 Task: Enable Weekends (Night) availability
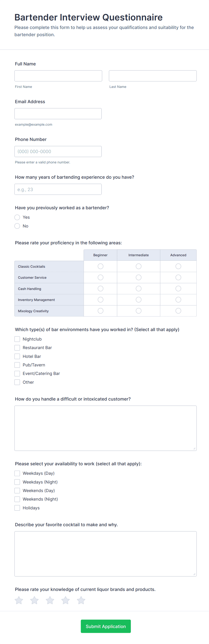point(17,499)
